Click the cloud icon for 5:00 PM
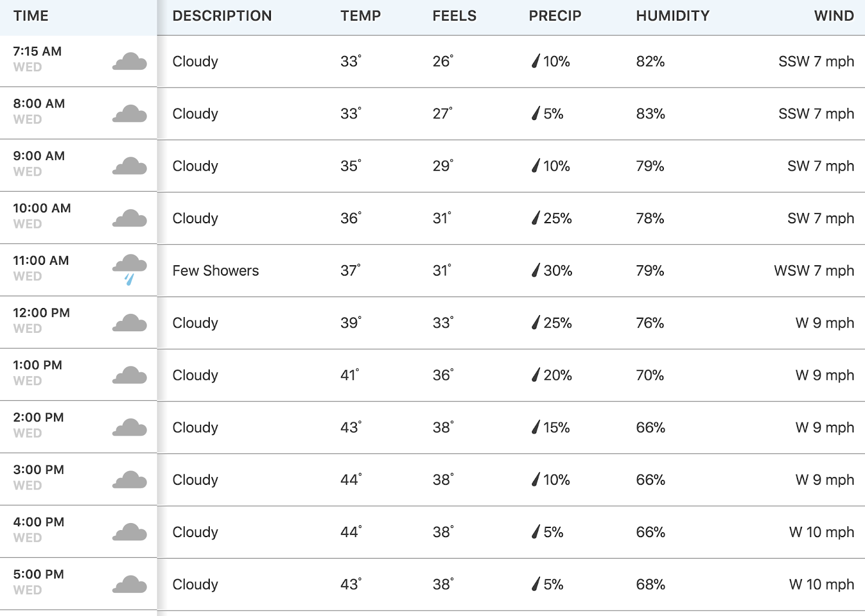The height and width of the screenshot is (616, 865). click(x=129, y=585)
